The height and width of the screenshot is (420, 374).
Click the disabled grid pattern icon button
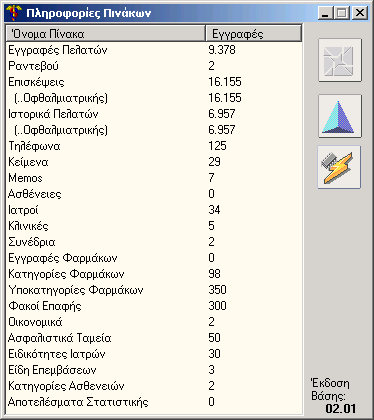coord(340,60)
